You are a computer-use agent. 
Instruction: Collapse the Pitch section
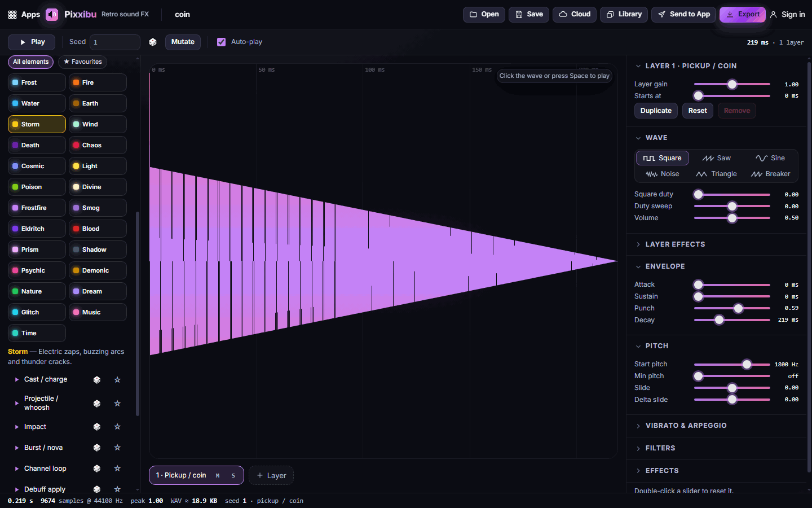click(717, 346)
